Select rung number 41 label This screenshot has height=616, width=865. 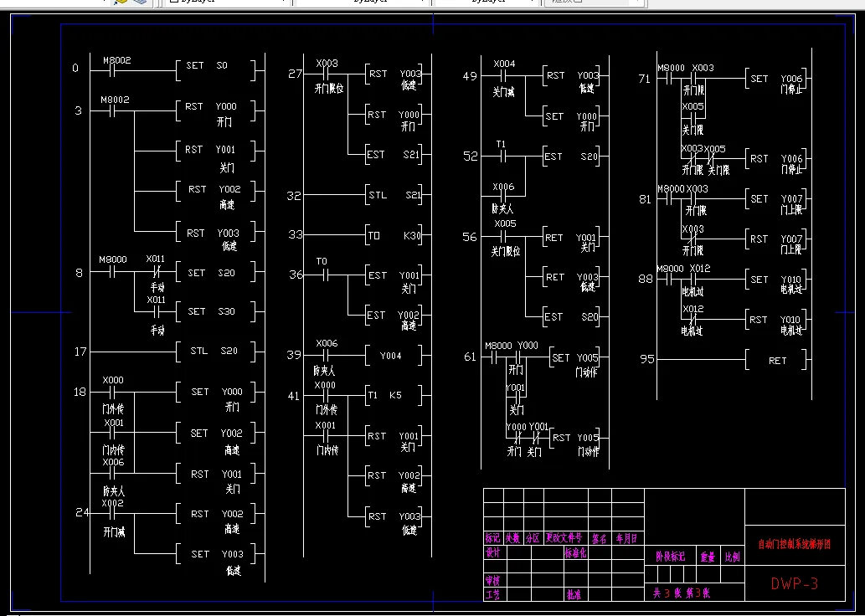click(x=293, y=396)
